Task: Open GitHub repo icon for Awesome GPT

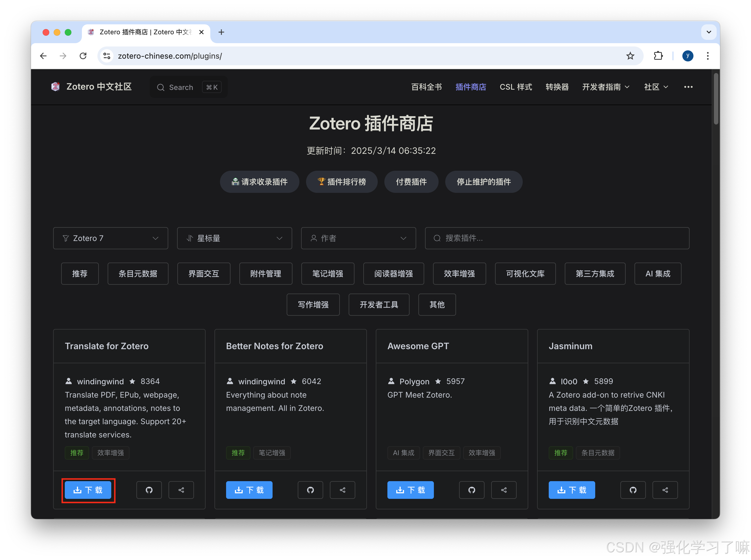Action: tap(472, 490)
